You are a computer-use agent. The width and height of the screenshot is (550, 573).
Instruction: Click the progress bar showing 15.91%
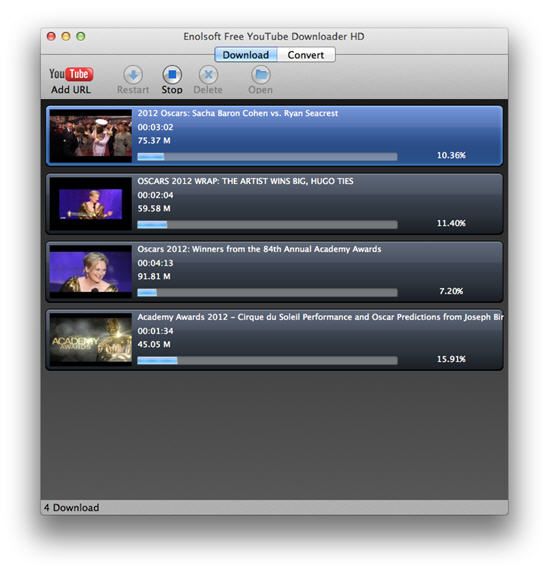[267, 361]
